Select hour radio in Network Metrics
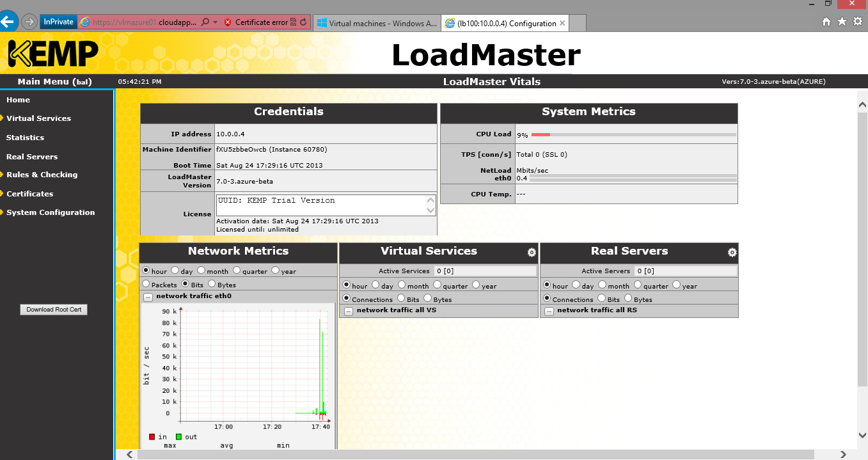 pos(146,271)
